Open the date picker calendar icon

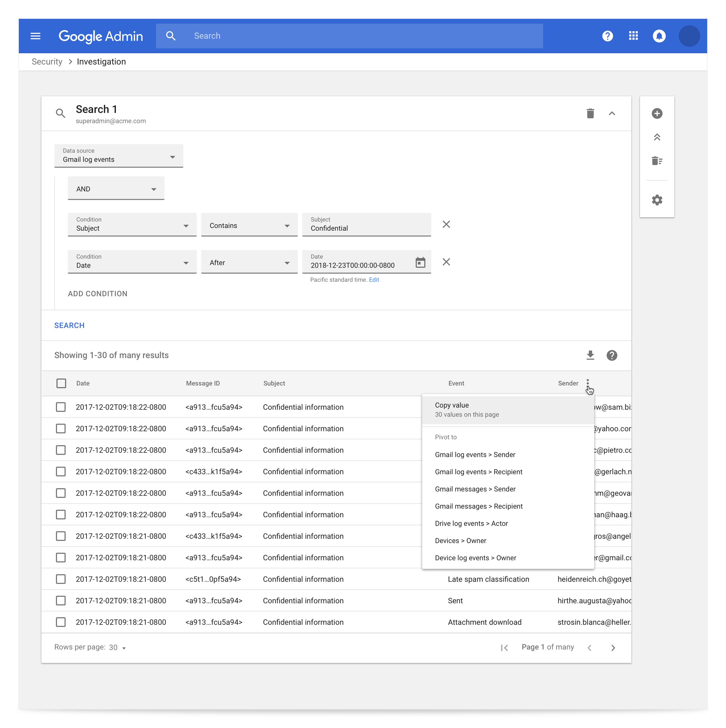[x=420, y=262]
